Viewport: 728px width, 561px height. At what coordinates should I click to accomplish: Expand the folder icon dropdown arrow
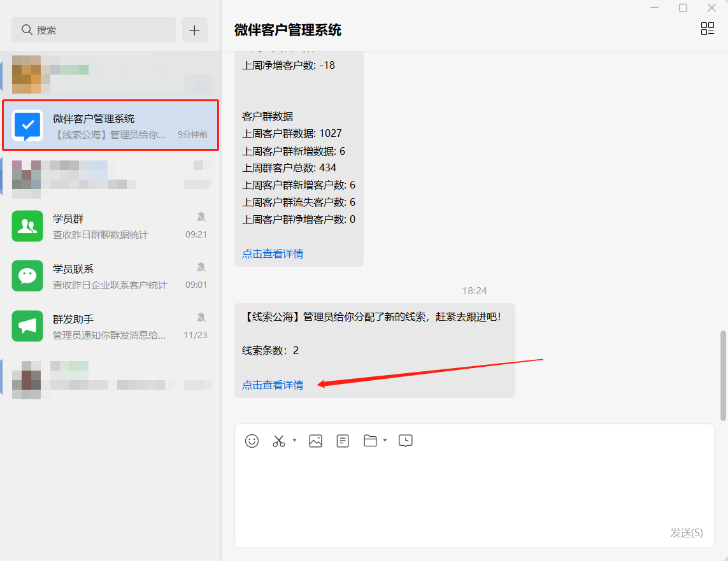point(385,440)
